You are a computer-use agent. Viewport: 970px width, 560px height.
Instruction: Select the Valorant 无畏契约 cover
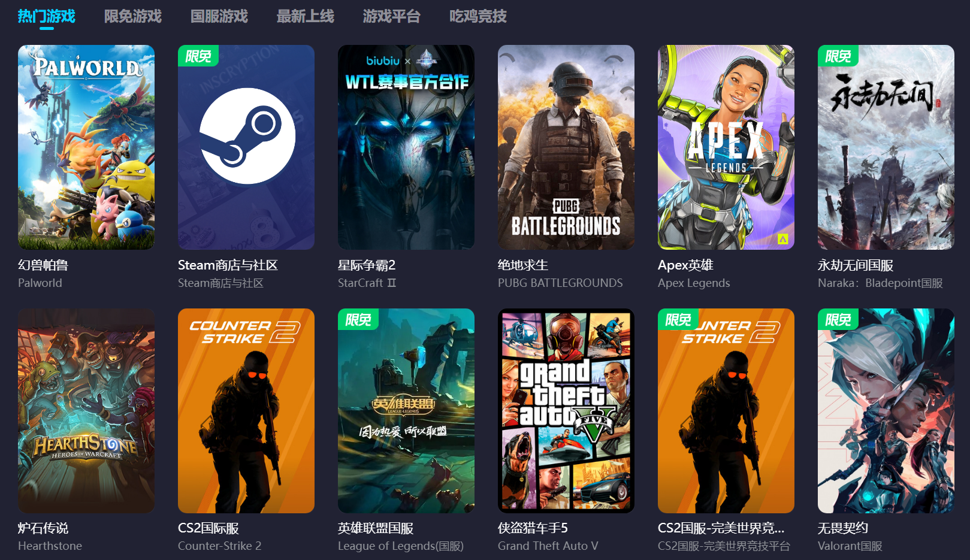pyautogui.click(x=886, y=411)
